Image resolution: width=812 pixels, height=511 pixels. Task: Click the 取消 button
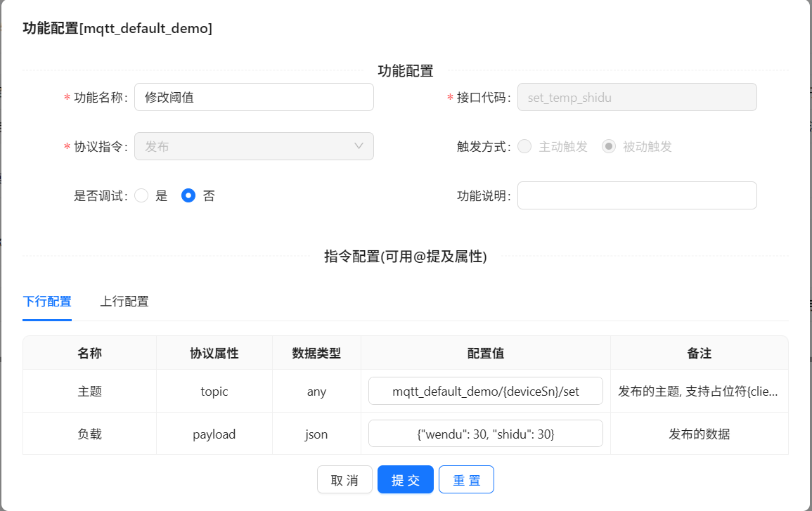[344, 480]
